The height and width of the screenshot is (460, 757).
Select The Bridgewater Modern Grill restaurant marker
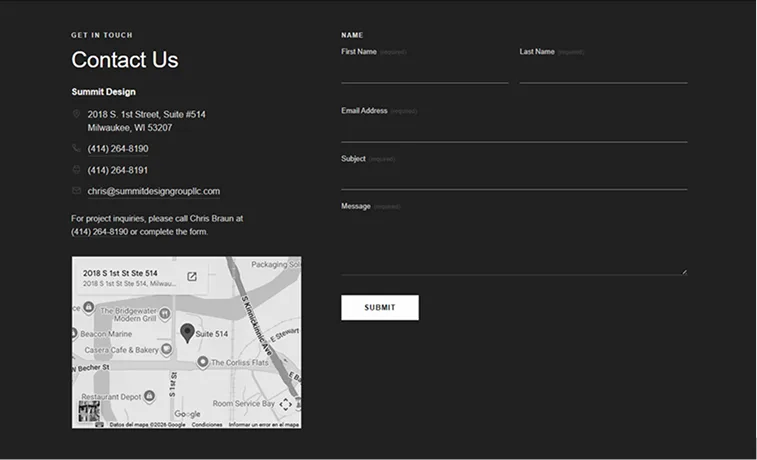pos(165,314)
